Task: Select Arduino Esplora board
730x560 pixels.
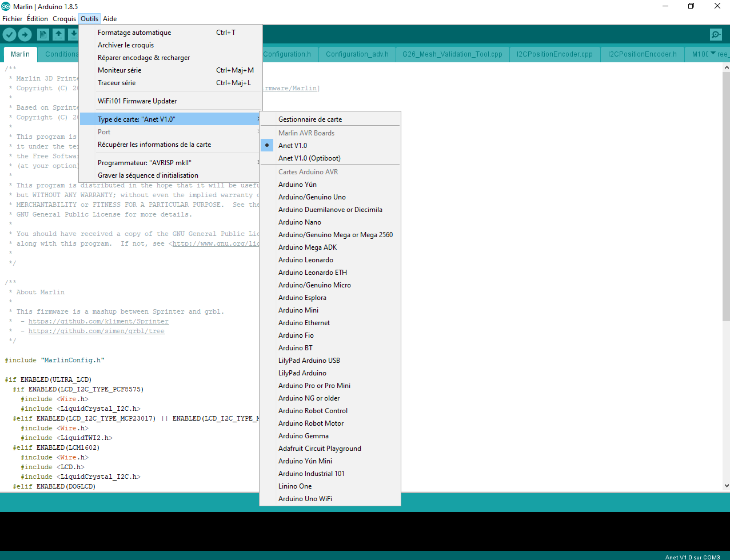Action: [x=330, y=298]
